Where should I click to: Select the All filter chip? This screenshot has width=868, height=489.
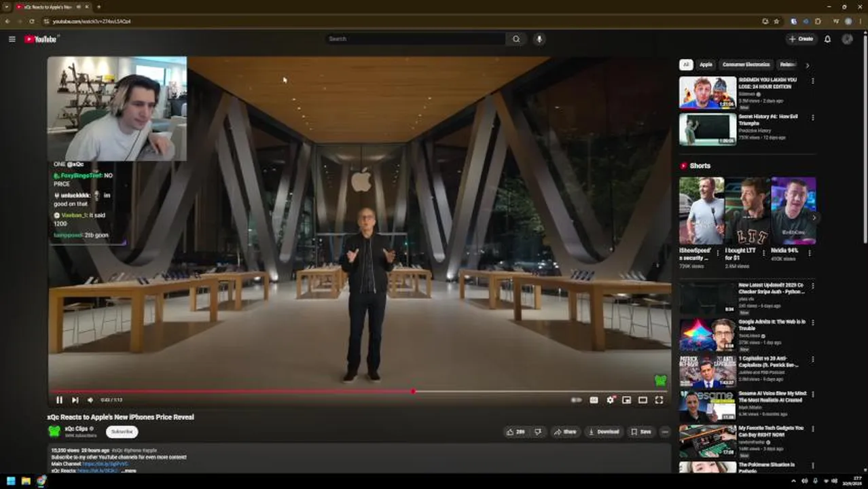pyautogui.click(x=686, y=65)
